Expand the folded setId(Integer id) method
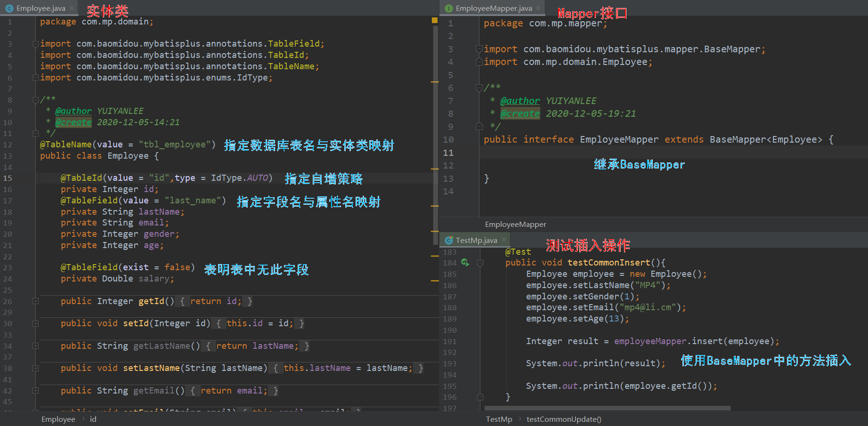 (35, 323)
